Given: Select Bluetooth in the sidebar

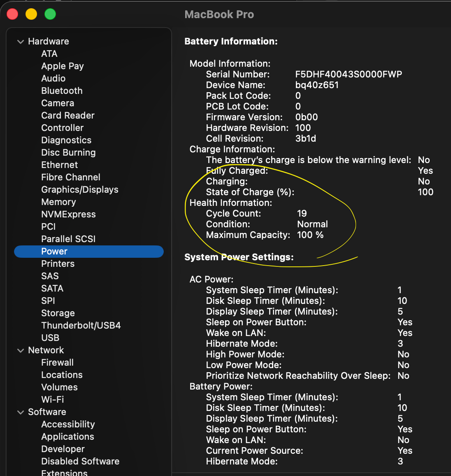Looking at the screenshot, I should 62,91.
